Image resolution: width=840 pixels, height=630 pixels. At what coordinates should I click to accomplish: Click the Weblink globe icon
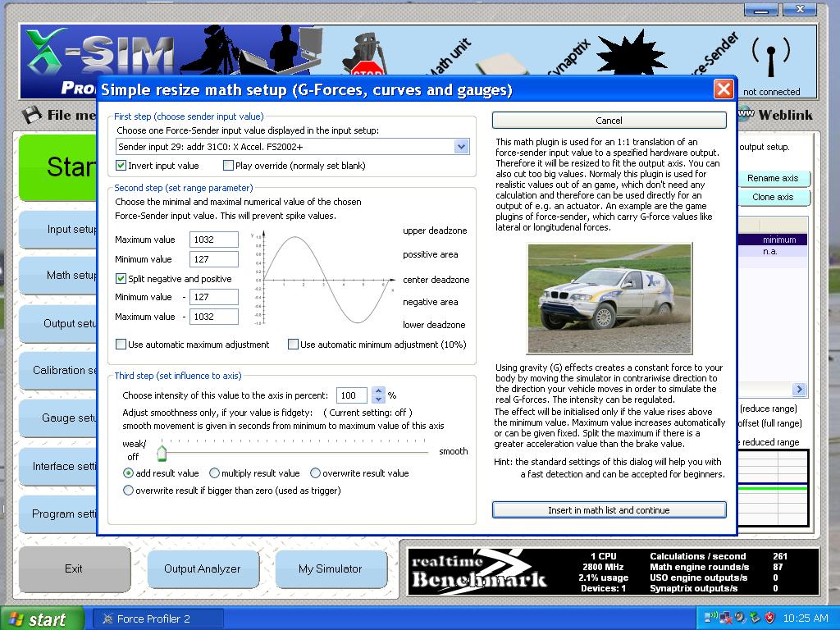[x=746, y=114]
